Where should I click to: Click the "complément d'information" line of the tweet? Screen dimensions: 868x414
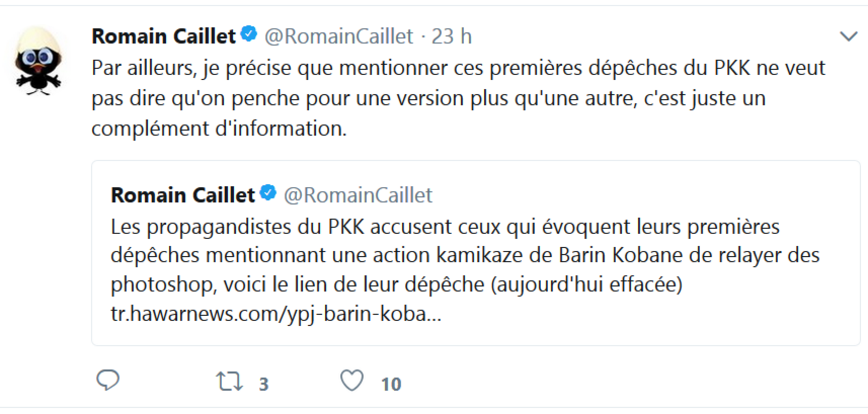(x=219, y=129)
